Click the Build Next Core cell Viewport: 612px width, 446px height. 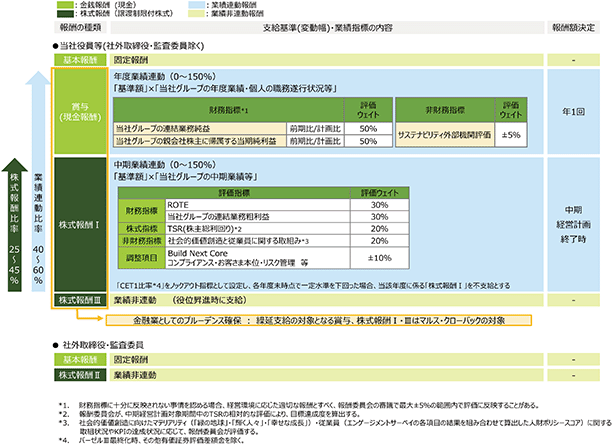258,258
